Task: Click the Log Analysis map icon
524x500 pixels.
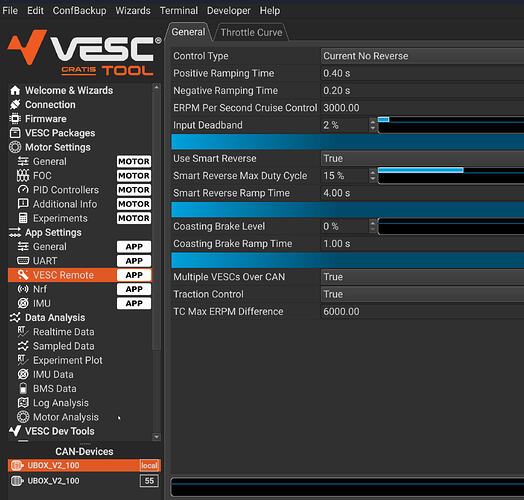Action: (23, 403)
